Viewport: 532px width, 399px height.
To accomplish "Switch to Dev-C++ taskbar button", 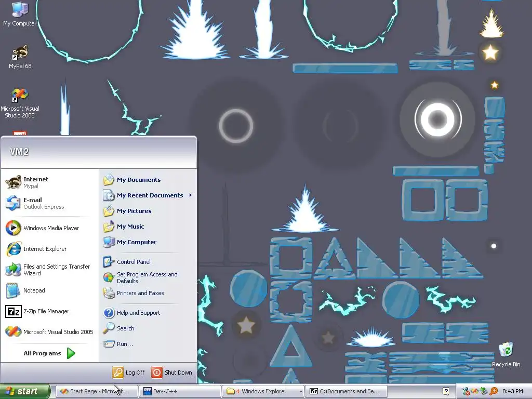I will [180, 391].
